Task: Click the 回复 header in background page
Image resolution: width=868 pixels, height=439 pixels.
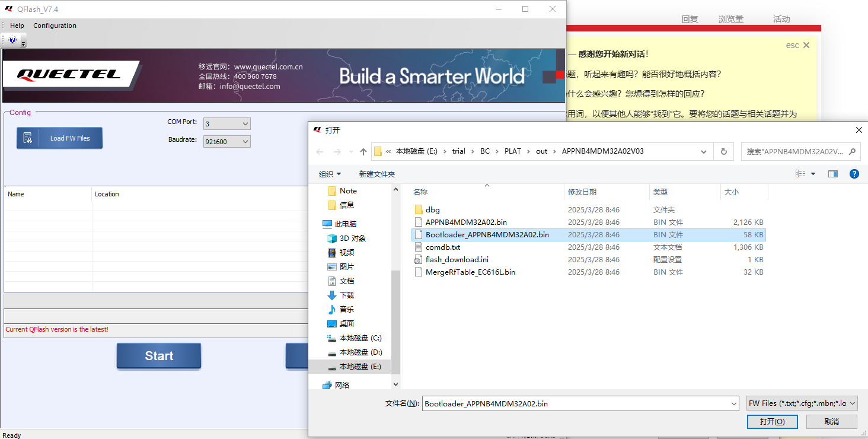Action: coord(690,19)
